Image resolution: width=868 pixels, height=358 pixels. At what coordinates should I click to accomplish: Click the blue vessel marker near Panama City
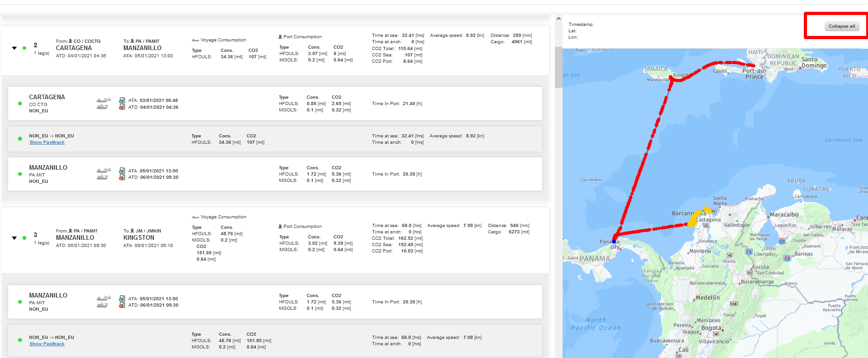[x=614, y=242]
